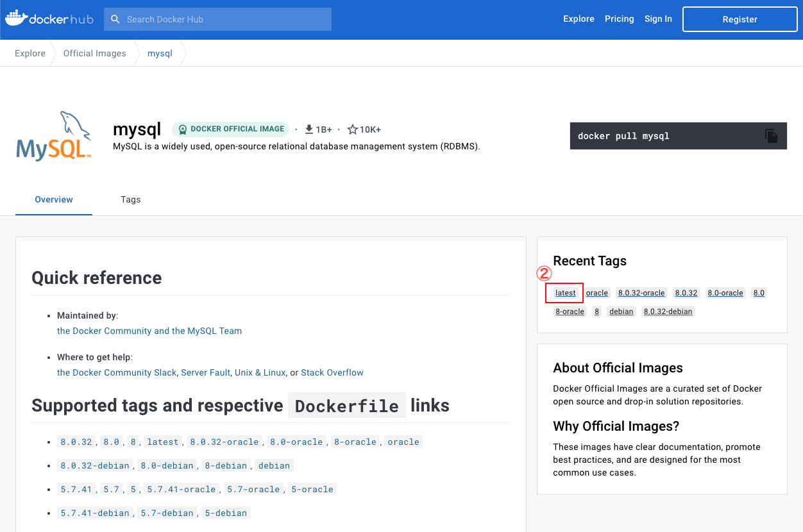Open 8.0-debian in the supported tags list

(x=167, y=465)
